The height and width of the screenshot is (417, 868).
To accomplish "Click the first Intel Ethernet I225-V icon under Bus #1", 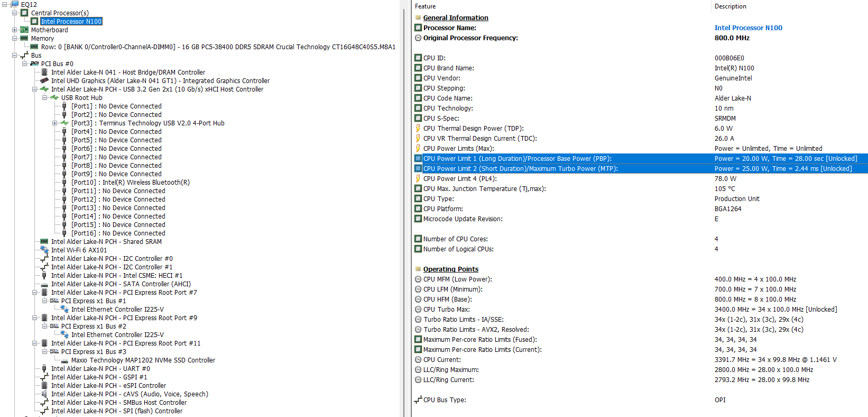I will click(x=64, y=309).
